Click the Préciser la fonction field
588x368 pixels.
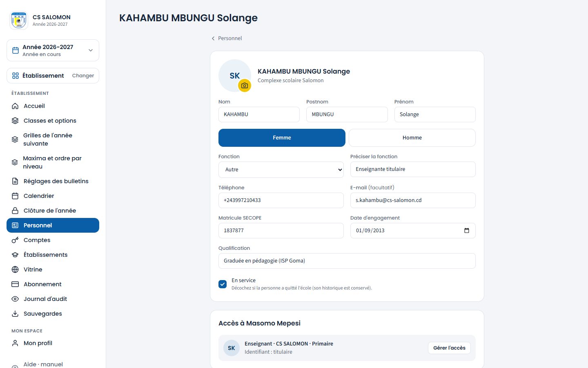pos(413,169)
